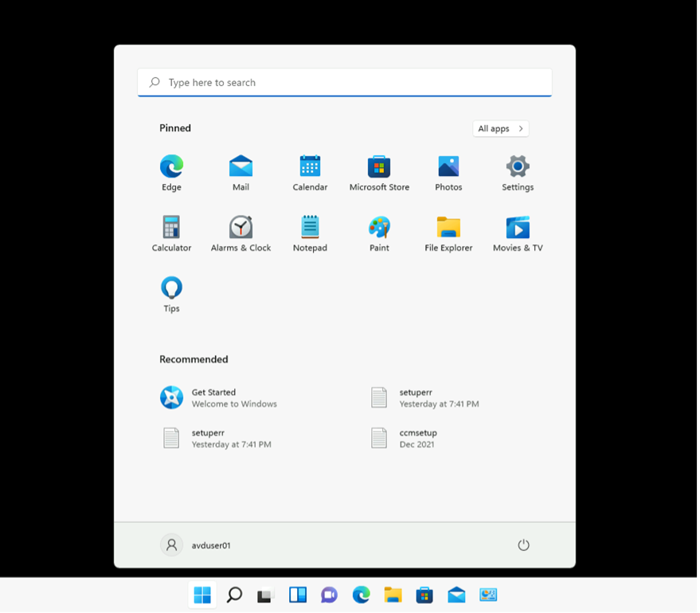This screenshot has width=700, height=613.
Task: Click the Recommended heading
Action: click(194, 359)
